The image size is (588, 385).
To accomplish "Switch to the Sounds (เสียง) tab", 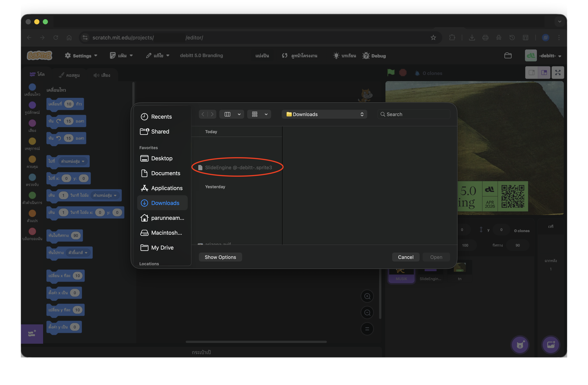I will (102, 75).
